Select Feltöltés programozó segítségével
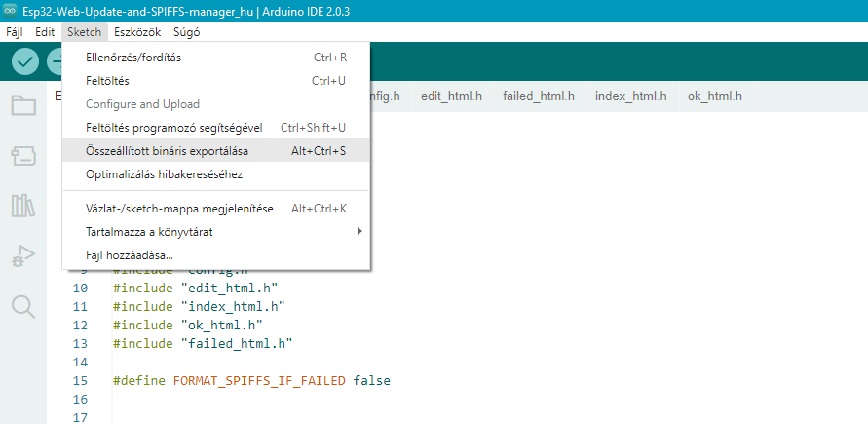This screenshot has height=424, width=868. [x=216, y=128]
